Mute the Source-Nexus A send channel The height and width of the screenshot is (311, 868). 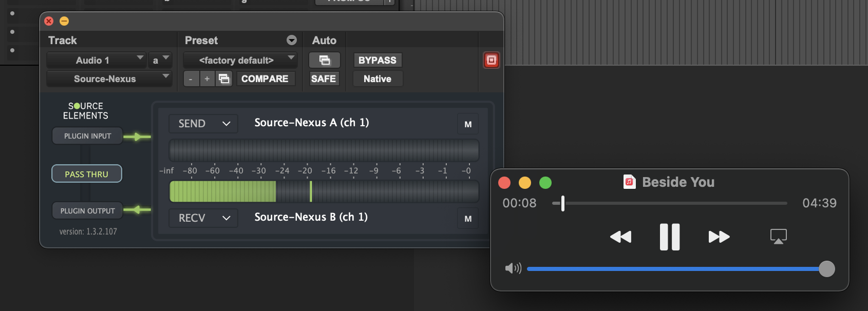(468, 124)
